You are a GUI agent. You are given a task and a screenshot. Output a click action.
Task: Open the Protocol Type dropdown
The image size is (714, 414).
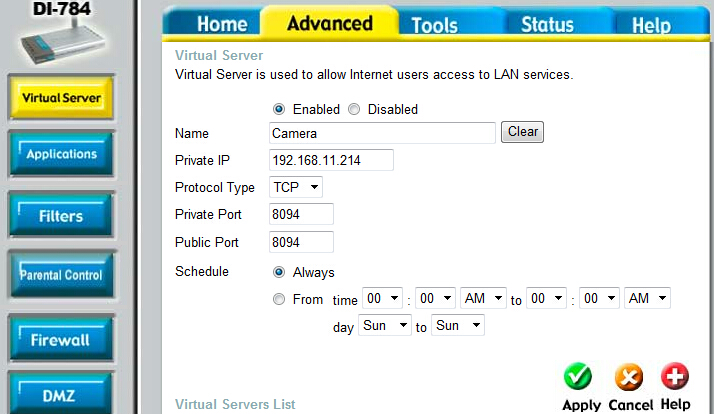[296, 187]
